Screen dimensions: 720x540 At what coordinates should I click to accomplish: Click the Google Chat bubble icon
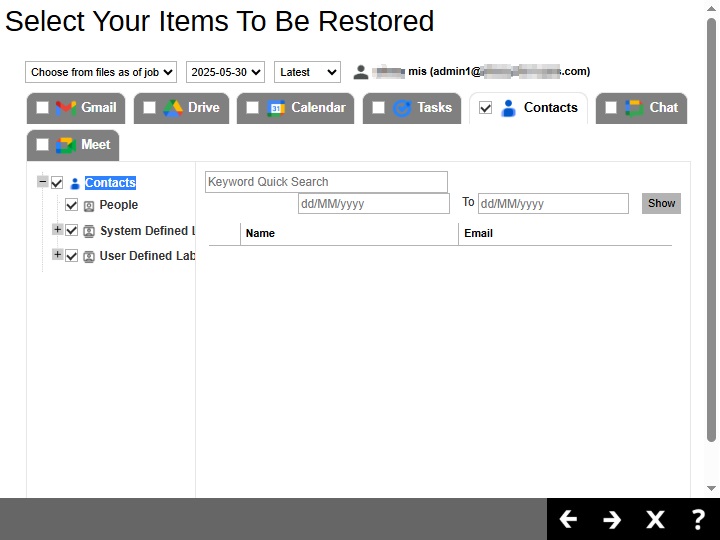point(635,108)
